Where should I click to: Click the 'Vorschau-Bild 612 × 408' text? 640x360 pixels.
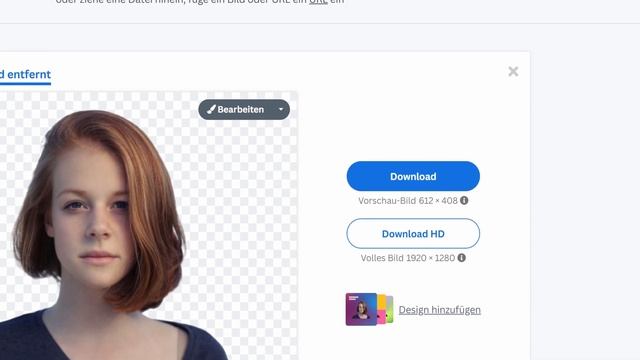[x=408, y=200]
